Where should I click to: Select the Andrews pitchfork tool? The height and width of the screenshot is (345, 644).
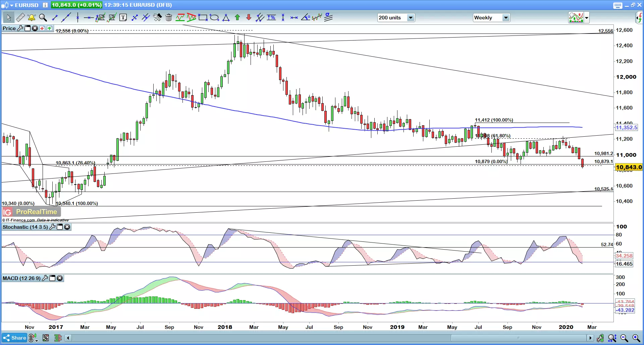[260, 17]
